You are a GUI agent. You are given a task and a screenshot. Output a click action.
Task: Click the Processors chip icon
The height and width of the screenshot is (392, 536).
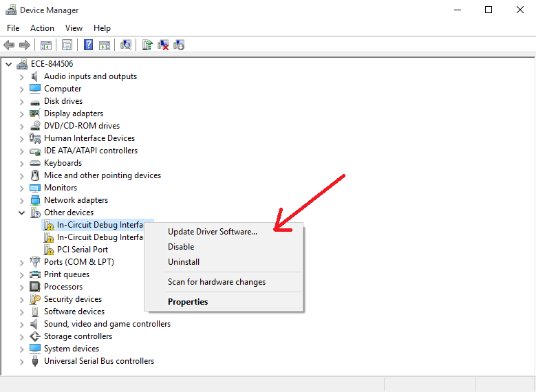[x=35, y=286]
